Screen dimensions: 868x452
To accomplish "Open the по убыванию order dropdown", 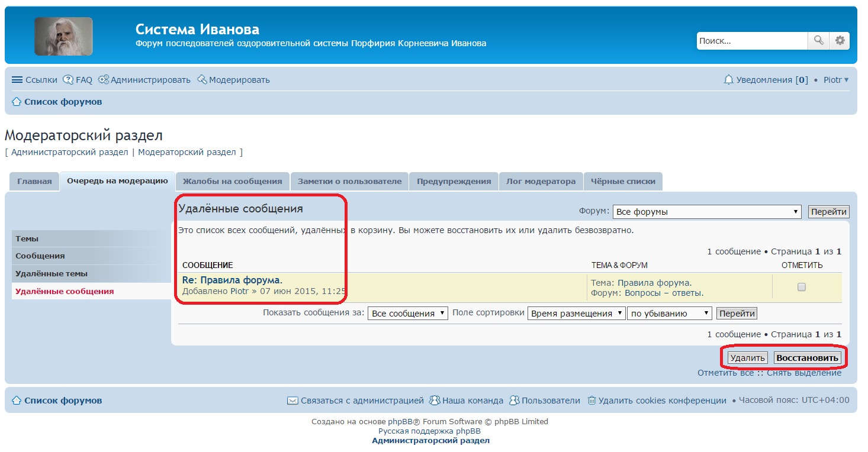I will [669, 314].
